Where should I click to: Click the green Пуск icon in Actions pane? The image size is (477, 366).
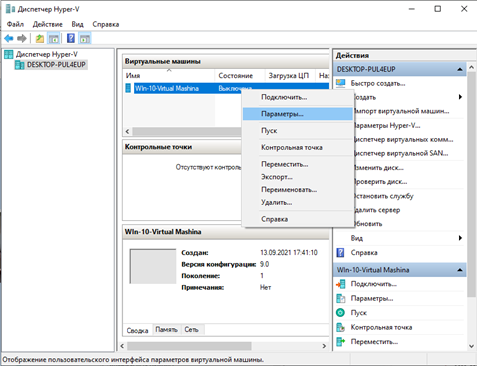pos(340,313)
